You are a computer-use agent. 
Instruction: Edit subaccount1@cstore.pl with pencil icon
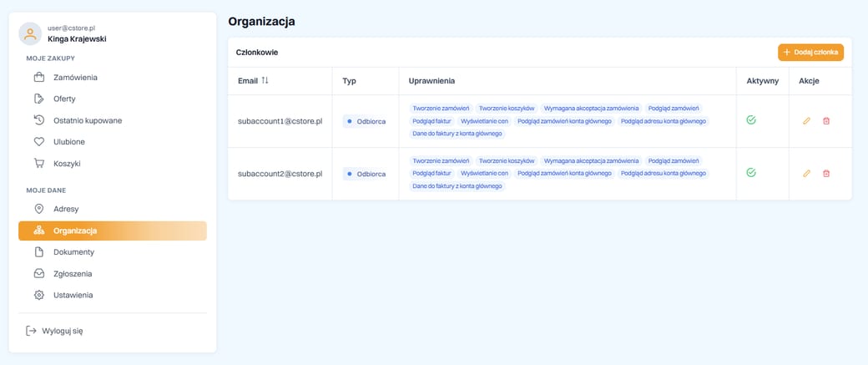(806, 121)
